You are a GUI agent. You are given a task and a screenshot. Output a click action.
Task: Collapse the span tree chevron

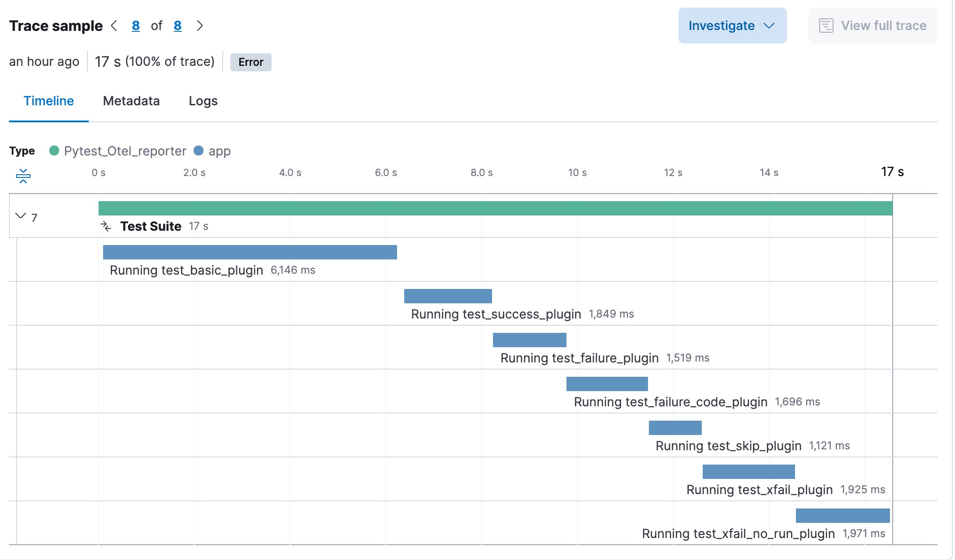point(20,215)
